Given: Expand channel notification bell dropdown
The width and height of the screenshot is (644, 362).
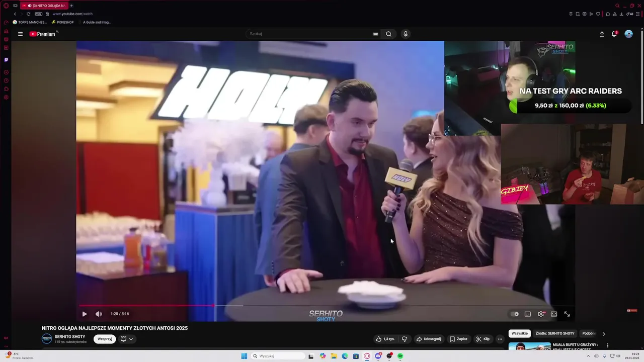Looking at the screenshot, I should pyautogui.click(x=127, y=339).
